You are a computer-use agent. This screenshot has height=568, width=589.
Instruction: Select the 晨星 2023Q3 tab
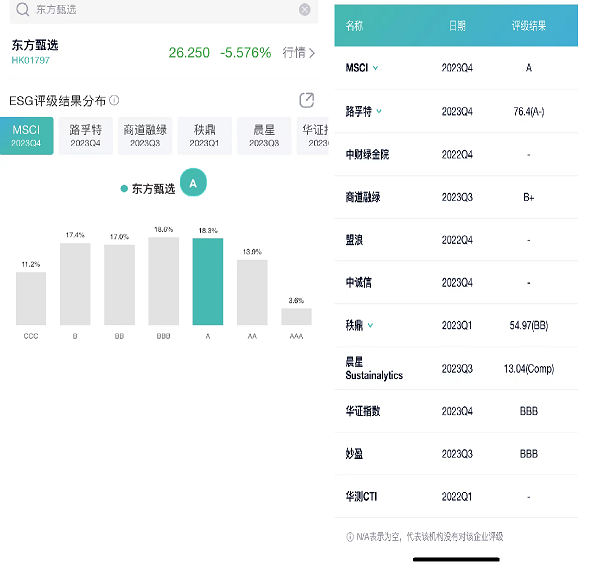pos(264,136)
